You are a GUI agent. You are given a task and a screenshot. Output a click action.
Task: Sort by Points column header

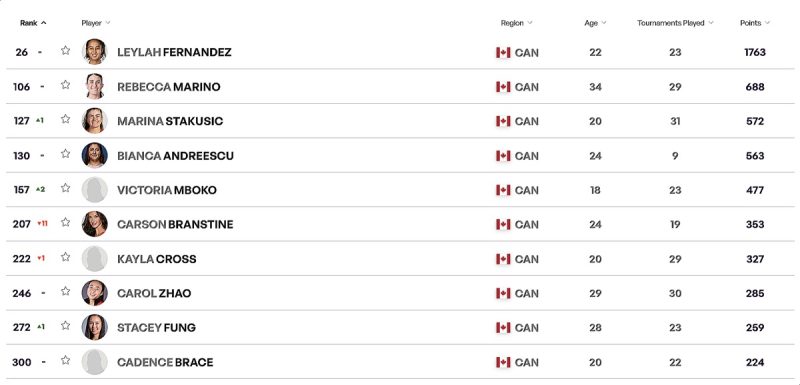pos(755,23)
